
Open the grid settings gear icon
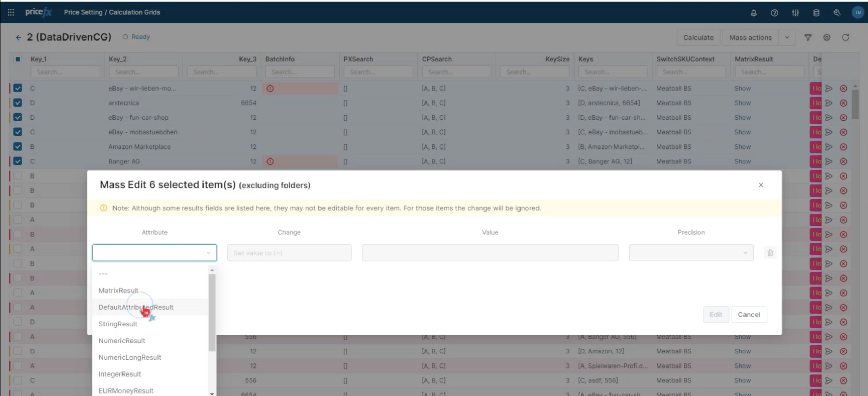point(826,37)
